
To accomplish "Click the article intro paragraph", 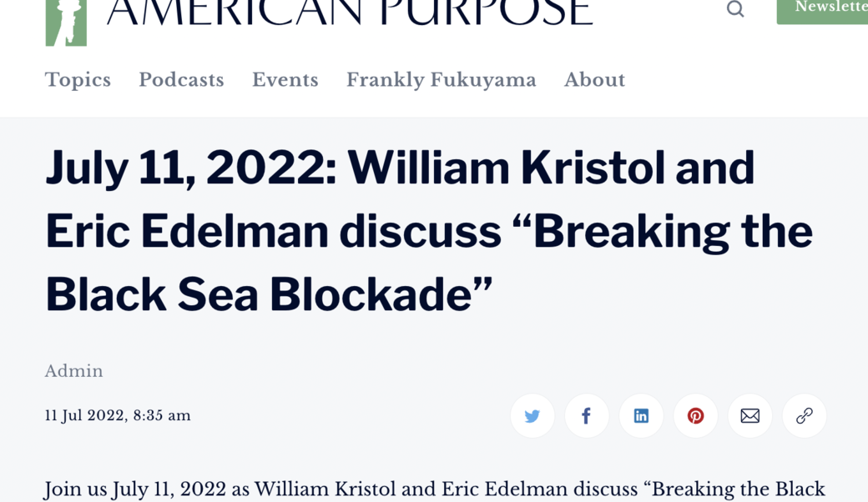I will (x=434, y=489).
